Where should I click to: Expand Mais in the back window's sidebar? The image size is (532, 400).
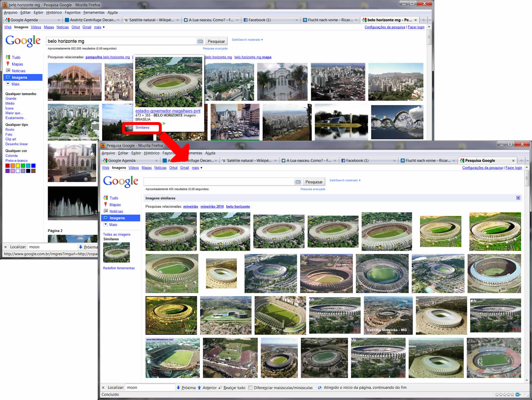coord(15,84)
